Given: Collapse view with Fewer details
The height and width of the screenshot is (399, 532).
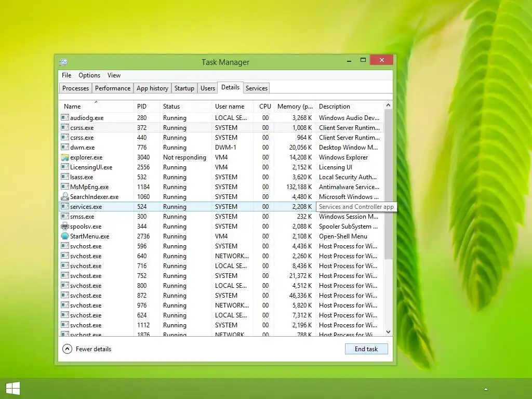Looking at the screenshot, I should (87, 349).
